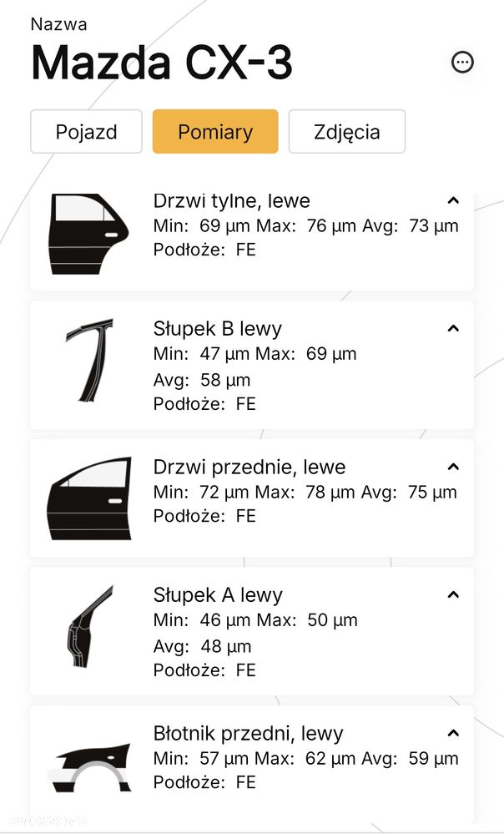The image size is (504, 834).
Task: Collapse the Drzwi przednie, lewe card
Action: pos(453,467)
